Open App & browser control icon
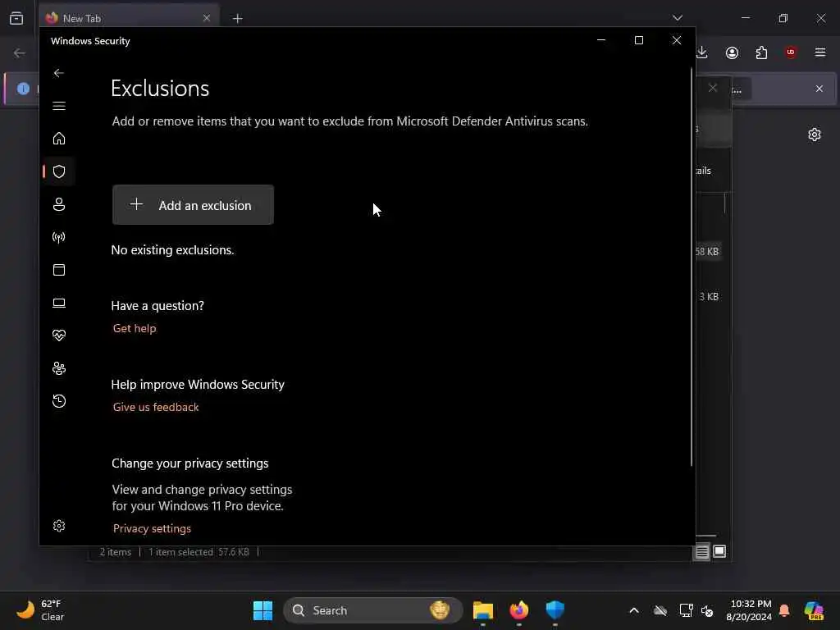The width and height of the screenshot is (840, 630). coord(59,270)
